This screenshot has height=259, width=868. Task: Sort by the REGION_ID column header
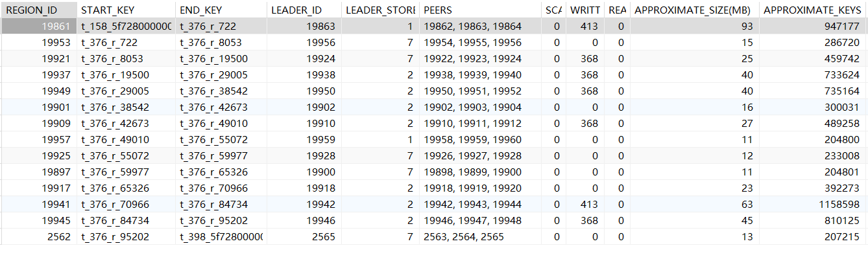coord(31,10)
